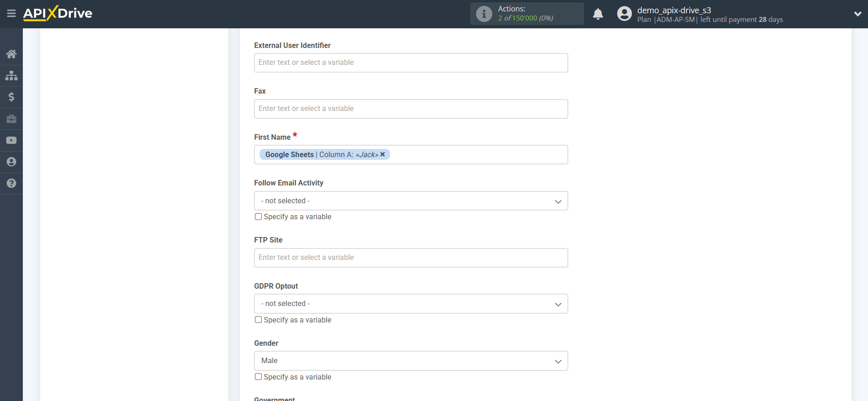
Task: Expand the account menu chevron
Action: click(857, 14)
